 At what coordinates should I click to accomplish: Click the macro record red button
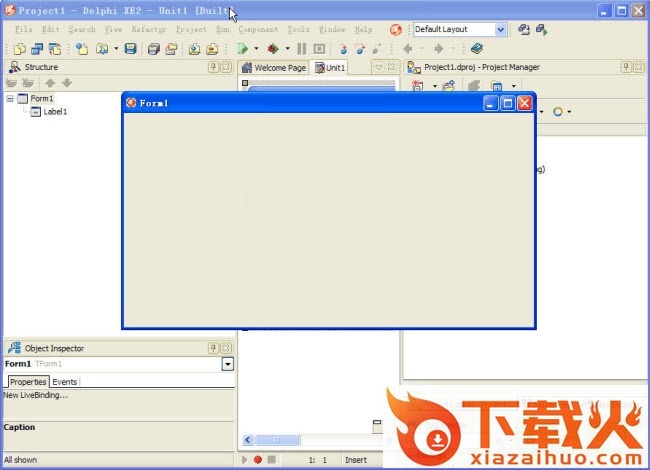(257, 459)
